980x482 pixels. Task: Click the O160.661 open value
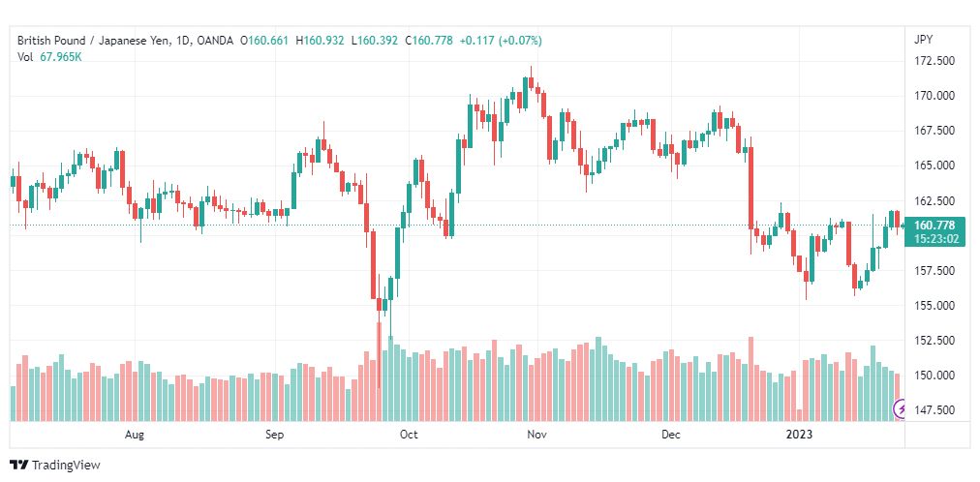(263, 41)
